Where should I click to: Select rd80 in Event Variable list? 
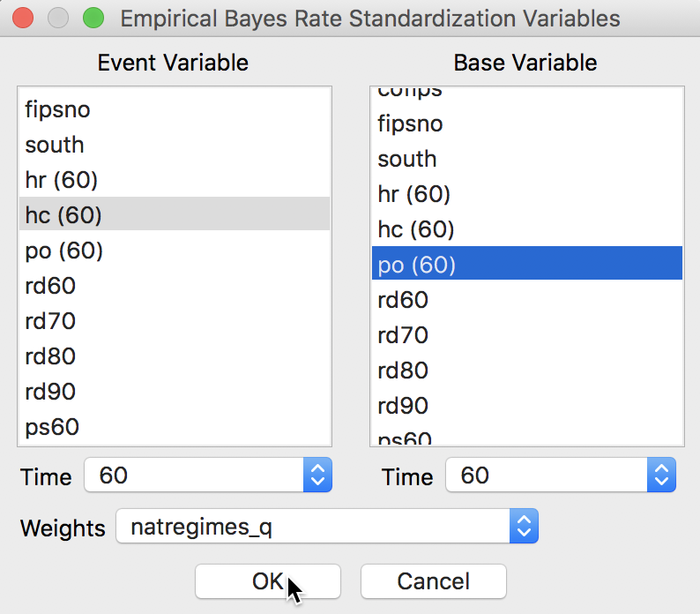(175, 356)
